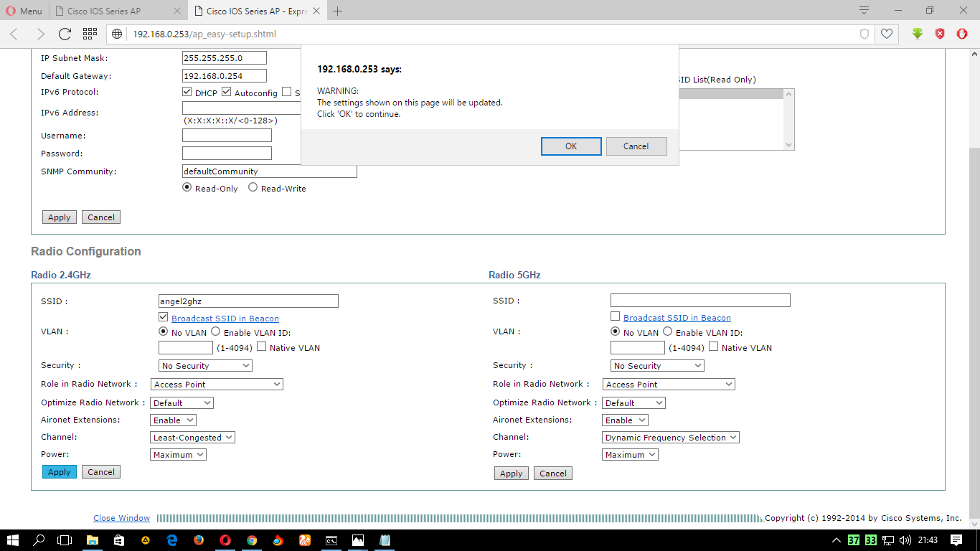Open the 5GHz Security dropdown
980x551 pixels.
click(657, 366)
